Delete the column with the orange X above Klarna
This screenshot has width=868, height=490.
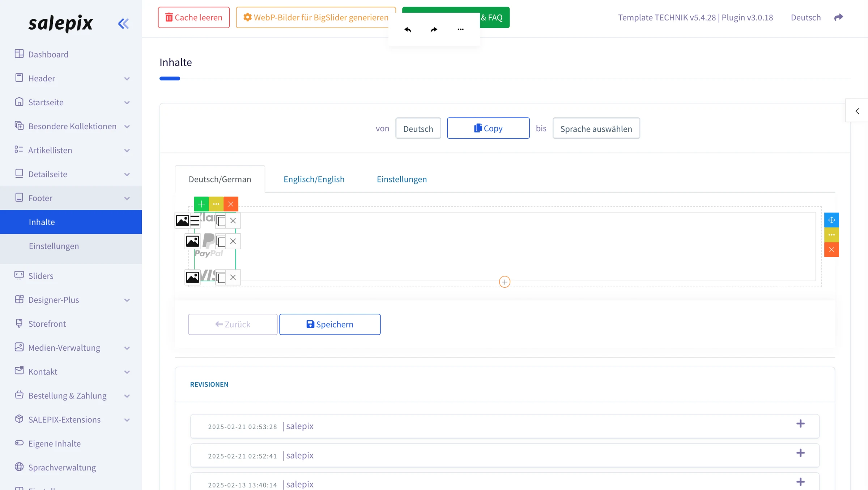[x=231, y=204]
